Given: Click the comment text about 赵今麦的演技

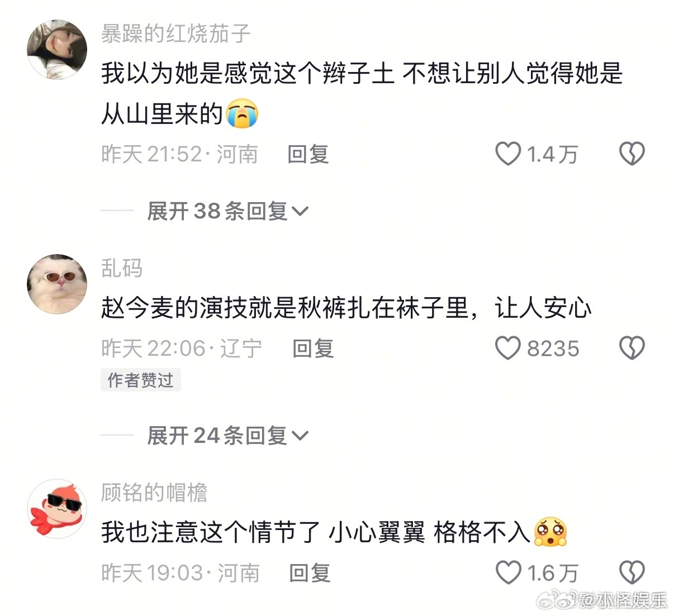Looking at the screenshot, I should click(x=346, y=308).
